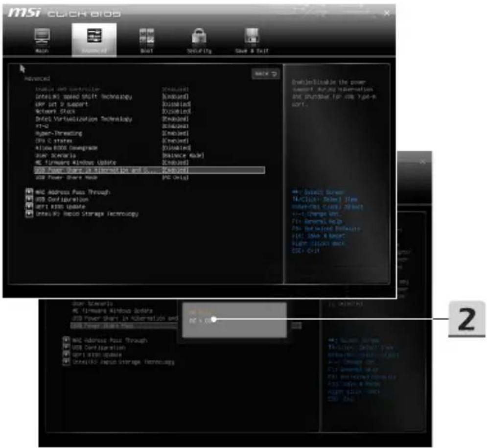Change the CPU C states value
The height and width of the screenshot is (448, 487).
click(176, 141)
